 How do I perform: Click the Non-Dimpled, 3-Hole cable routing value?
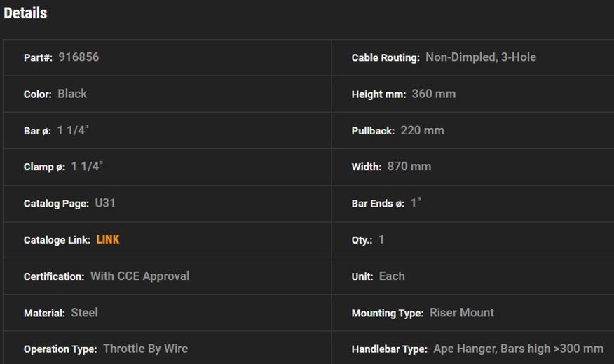(x=481, y=57)
